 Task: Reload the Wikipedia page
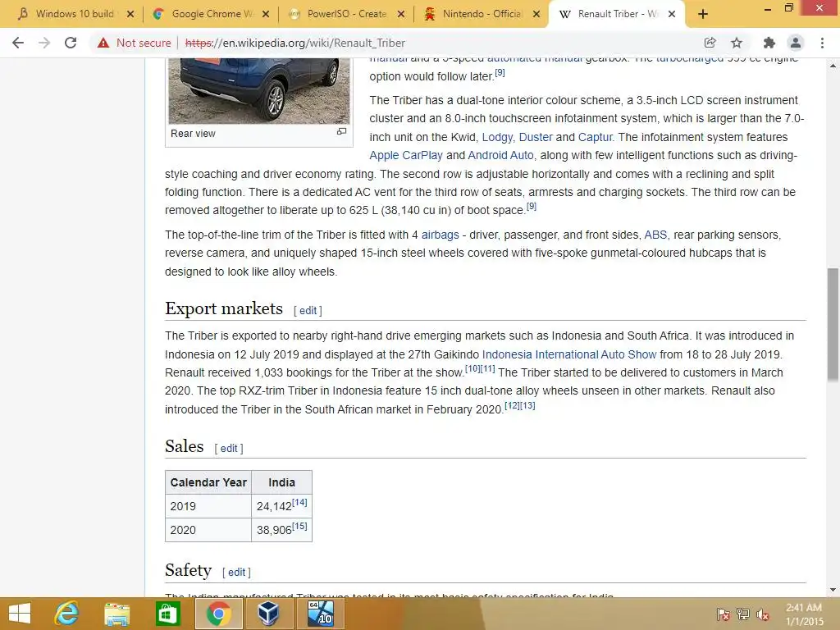[x=71, y=43]
